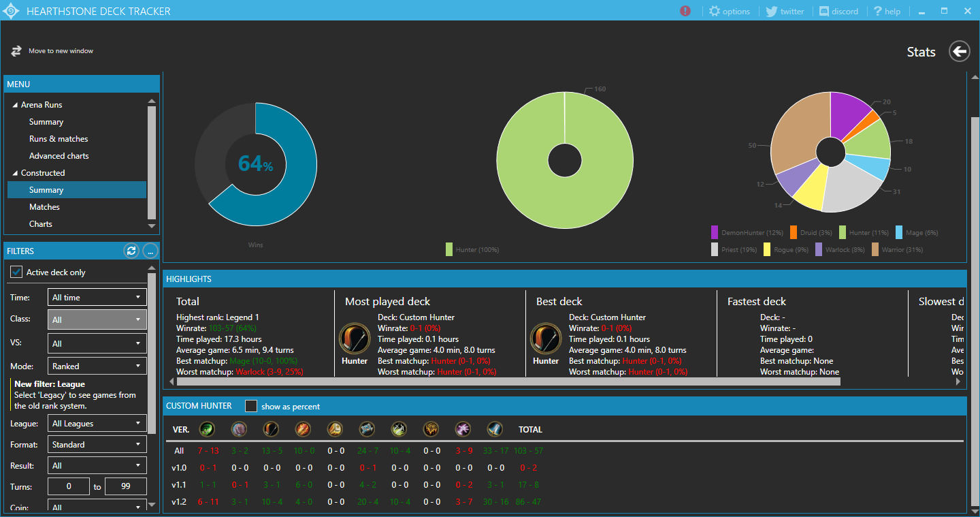
Task: Collapse the Constructed tree node
Action: [15, 173]
